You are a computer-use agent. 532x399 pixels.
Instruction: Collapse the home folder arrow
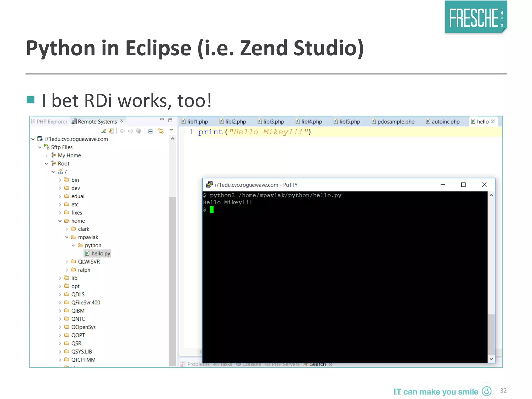(x=60, y=221)
